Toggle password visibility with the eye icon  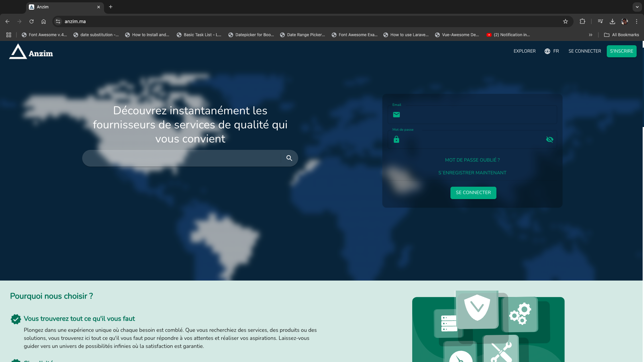point(549,139)
